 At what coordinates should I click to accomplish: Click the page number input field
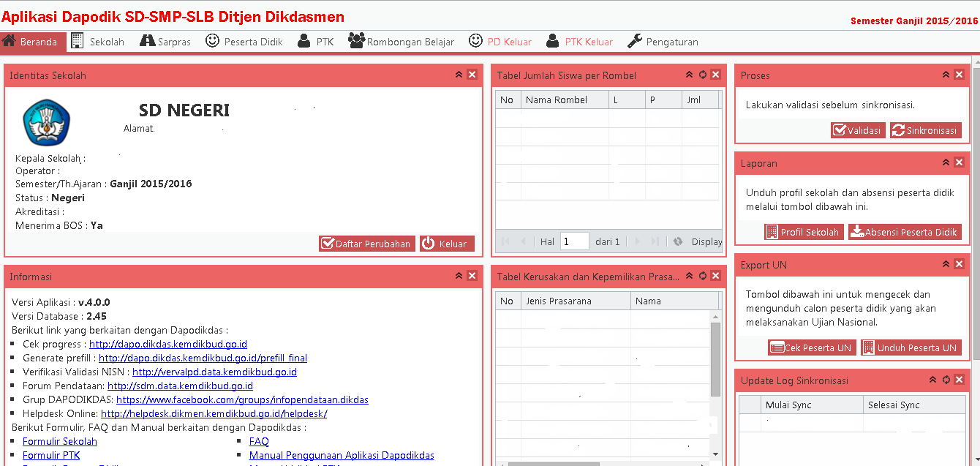click(575, 241)
